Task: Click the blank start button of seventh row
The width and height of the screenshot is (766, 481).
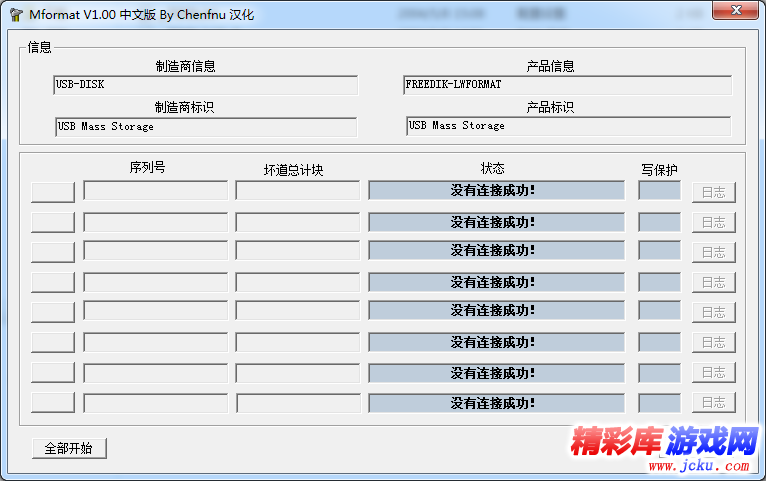Action: (x=53, y=373)
